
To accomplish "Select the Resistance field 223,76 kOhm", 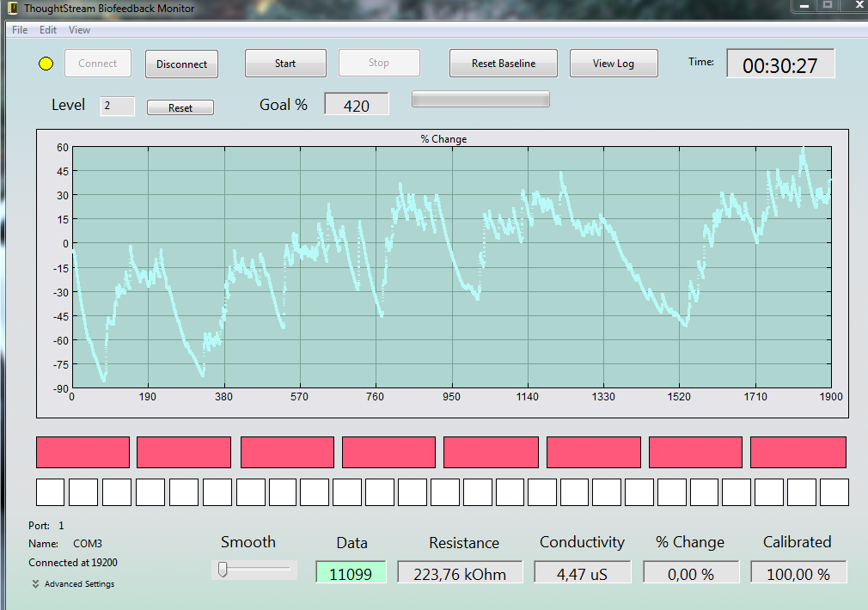I will pyautogui.click(x=460, y=572).
